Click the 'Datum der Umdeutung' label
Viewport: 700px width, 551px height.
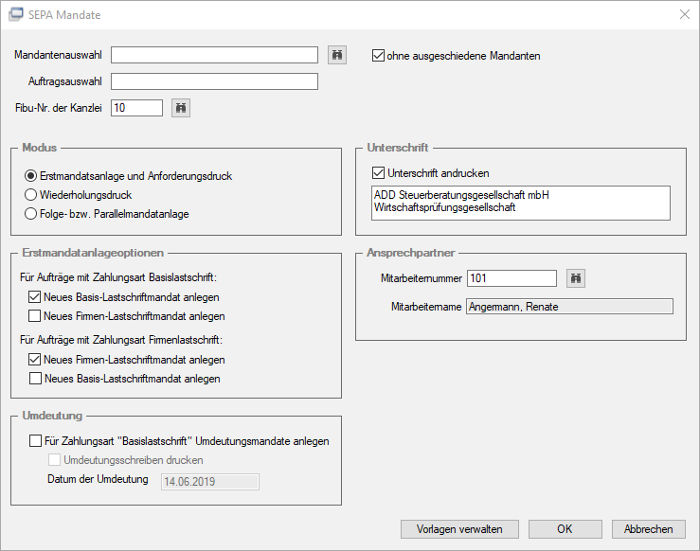coord(98,479)
